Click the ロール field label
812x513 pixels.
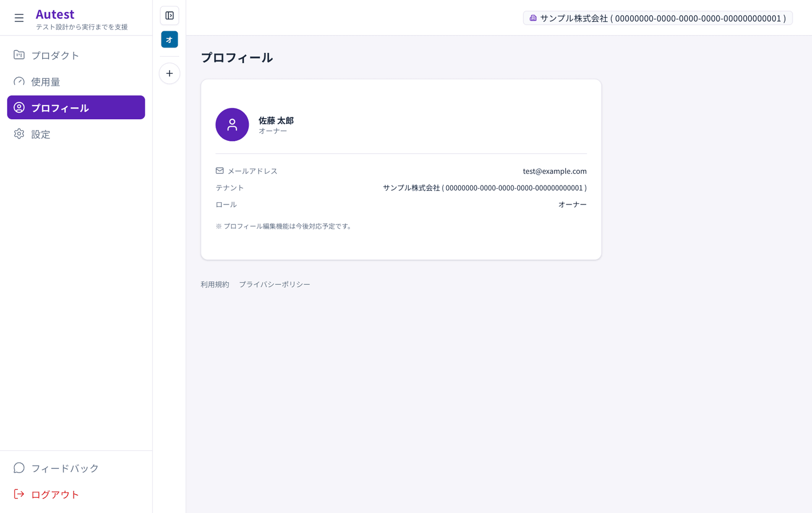[226, 204]
